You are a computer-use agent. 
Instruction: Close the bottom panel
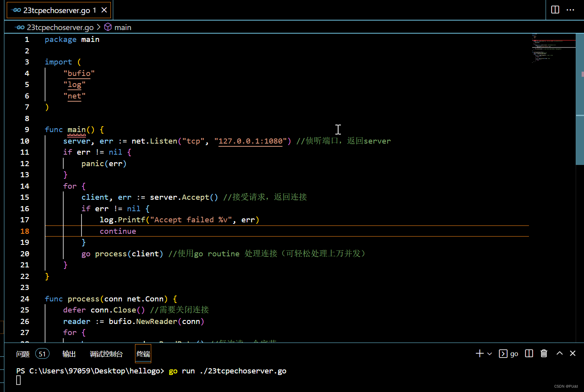[573, 353]
